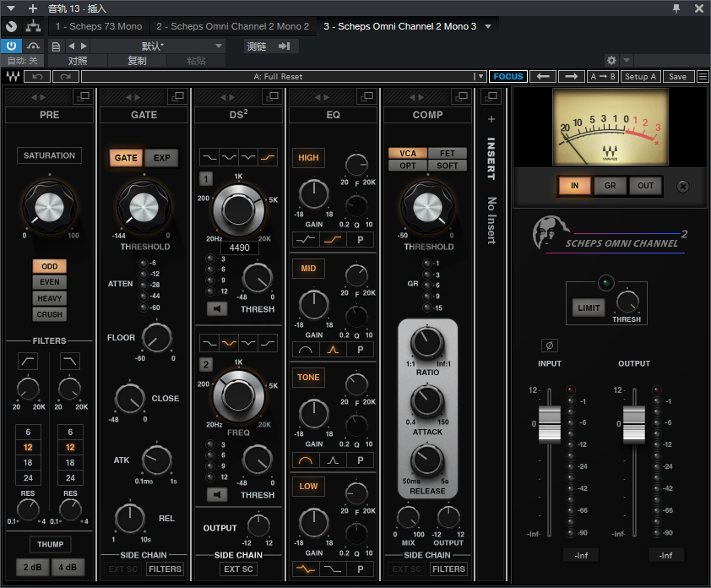Select Scheps Omni Channel 2 Mono 3 tab

tap(400, 26)
